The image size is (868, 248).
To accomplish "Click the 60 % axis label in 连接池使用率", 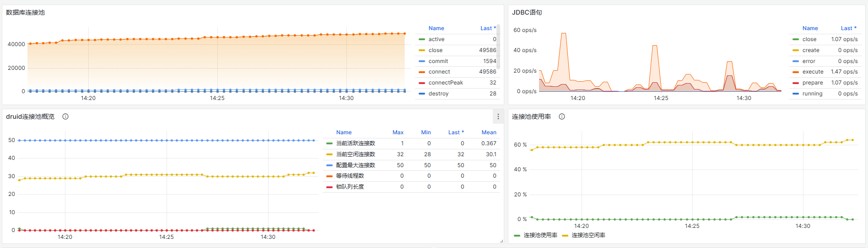I will pos(520,145).
